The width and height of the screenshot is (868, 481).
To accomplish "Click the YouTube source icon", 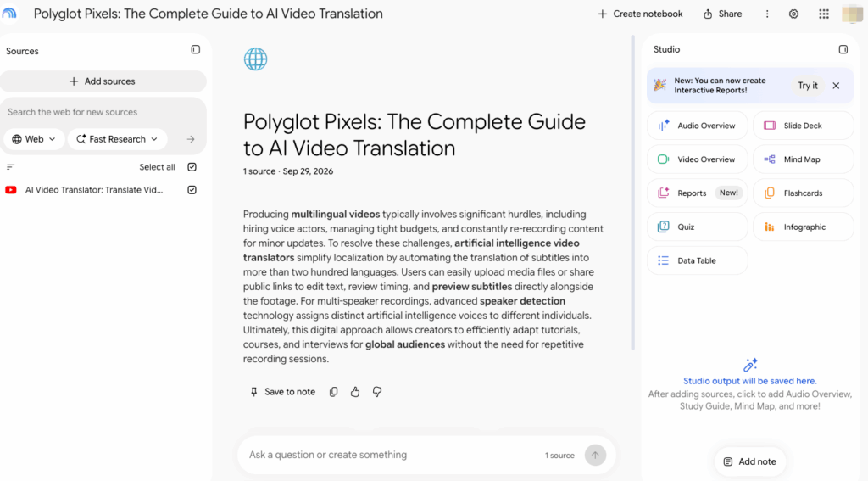I will [10, 190].
